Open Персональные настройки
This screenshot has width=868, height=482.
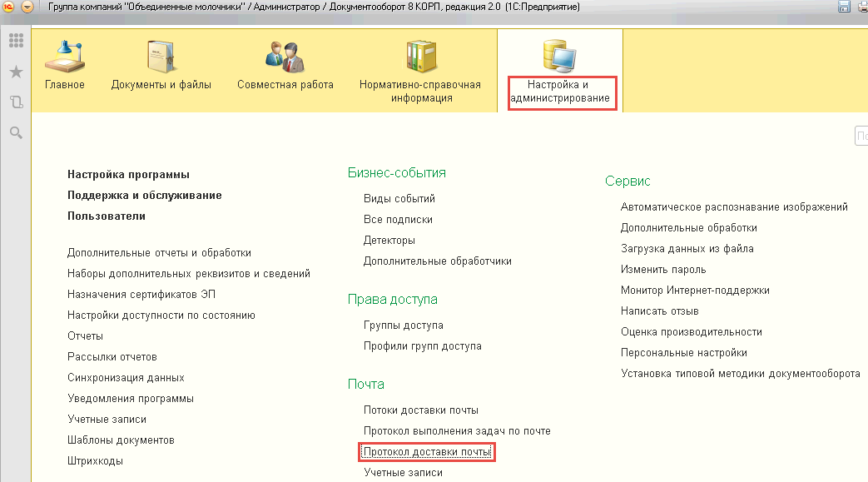[x=683, y=353]
